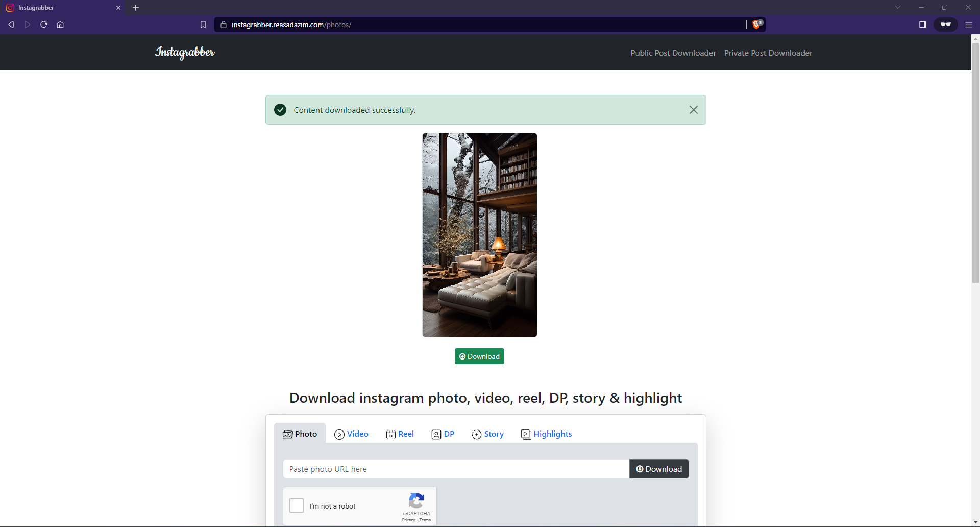This screenshot has width=980, height=527.
Task: Click the bookmark icon in address bar
Action: [203, 24]
